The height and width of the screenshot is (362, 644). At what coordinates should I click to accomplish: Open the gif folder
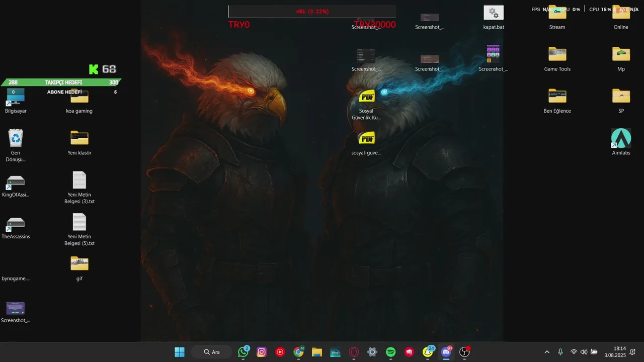point(79,269)
